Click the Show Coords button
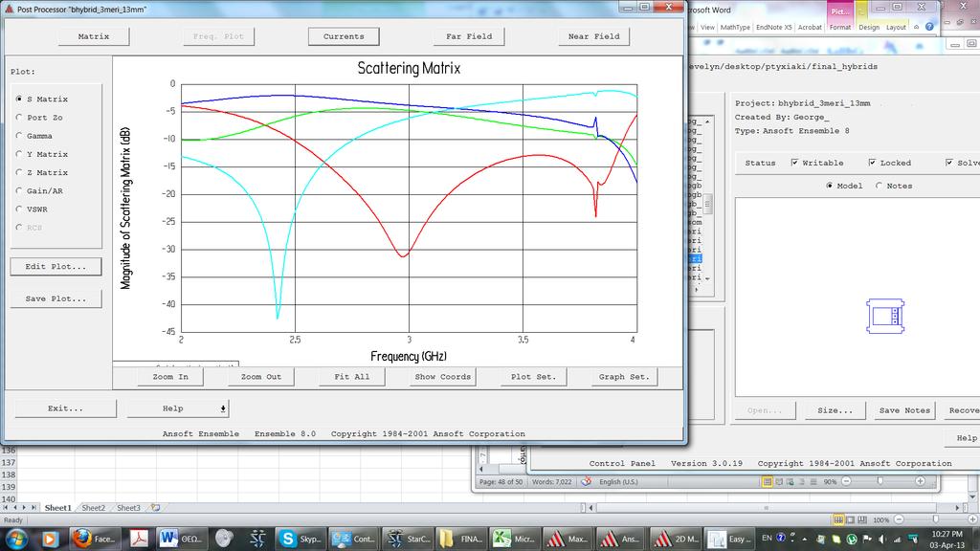The height and width of the screenshot is (551, 980). [442, 377]
